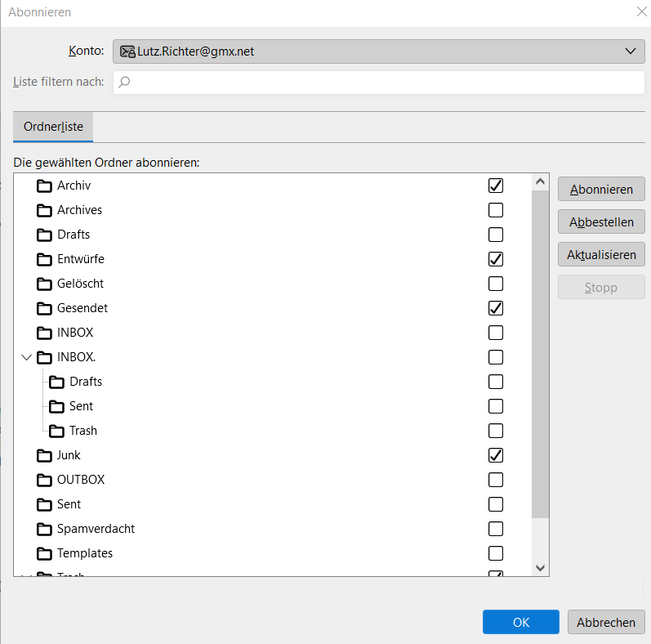Collapse the INBOX. folder tree
The image size is (651, 644).
(x=26, y=357)
